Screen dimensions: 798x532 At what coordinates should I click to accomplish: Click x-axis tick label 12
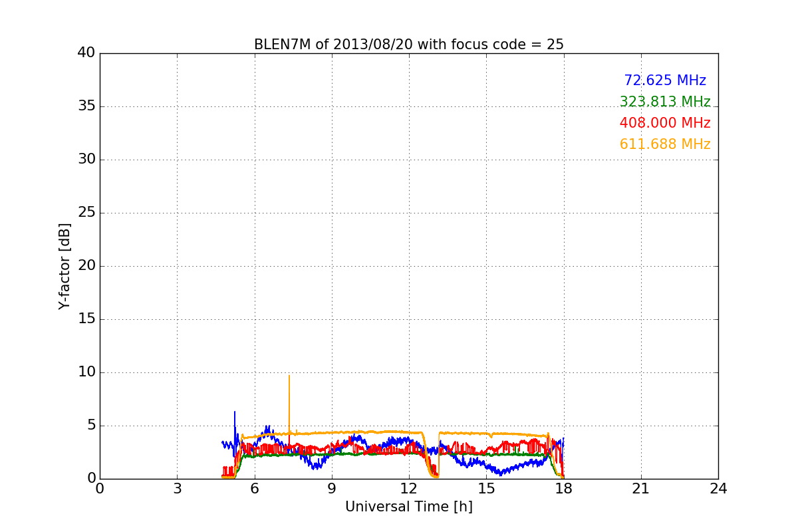tap(409, 489)
